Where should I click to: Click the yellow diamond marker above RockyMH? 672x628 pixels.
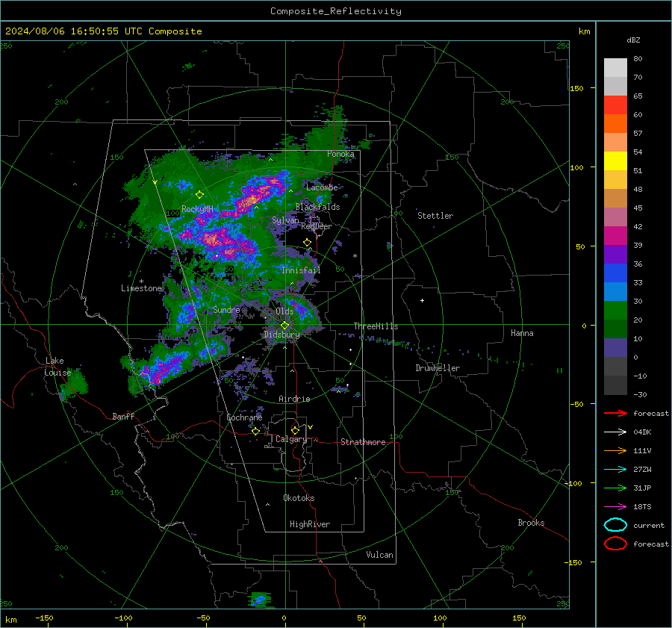pos(199,195)
